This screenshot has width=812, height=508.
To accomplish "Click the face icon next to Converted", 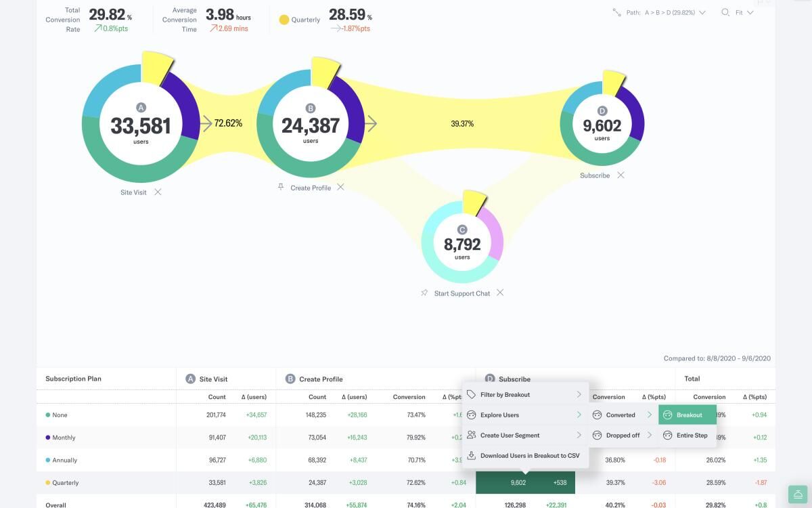I will [x=597, y=415].
